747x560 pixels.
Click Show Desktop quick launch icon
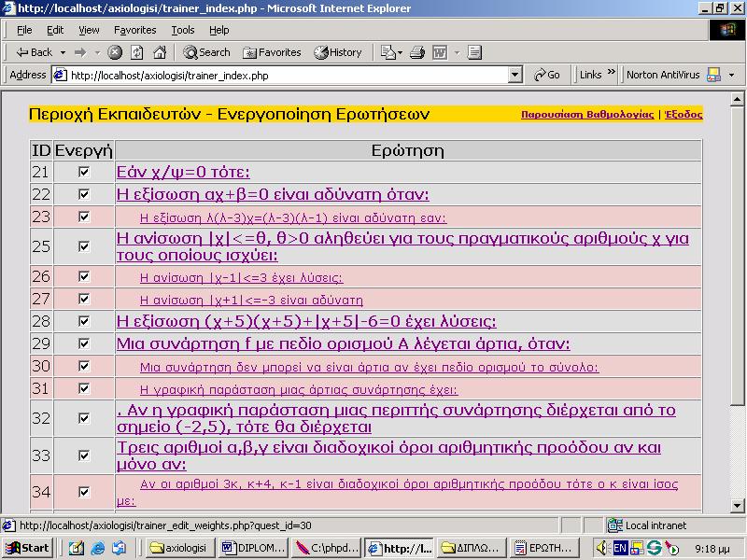(77, 548)
